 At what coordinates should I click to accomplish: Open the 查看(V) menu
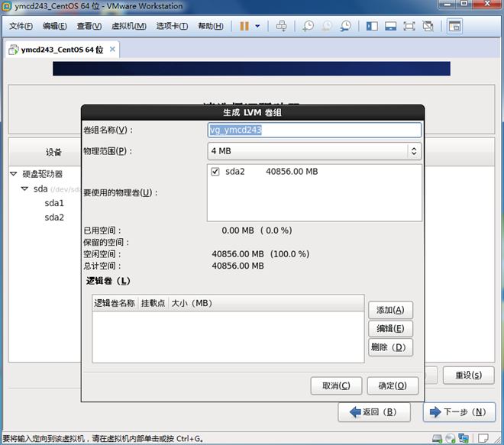(89, 26)
